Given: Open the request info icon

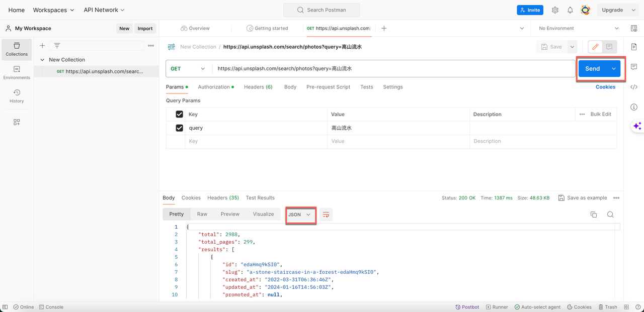Looking at the screenshot, I should [x=634, y=107].
